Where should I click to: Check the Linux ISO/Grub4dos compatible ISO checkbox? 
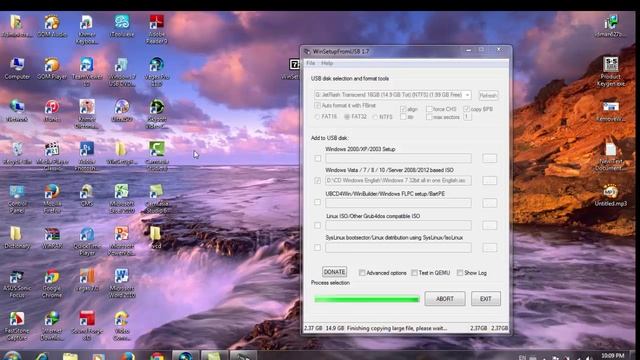pos(318,225)
